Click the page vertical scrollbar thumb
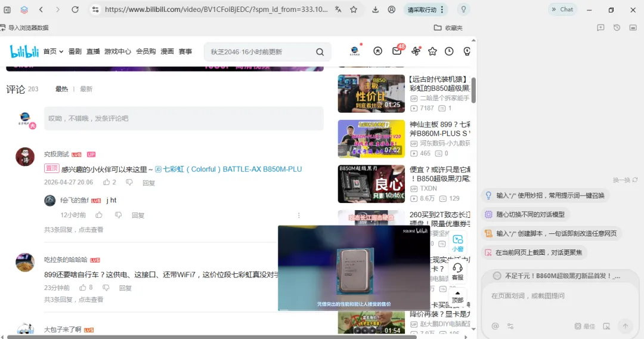The width and height of the screenshot is (644, 339). click(x=473, y=90)
